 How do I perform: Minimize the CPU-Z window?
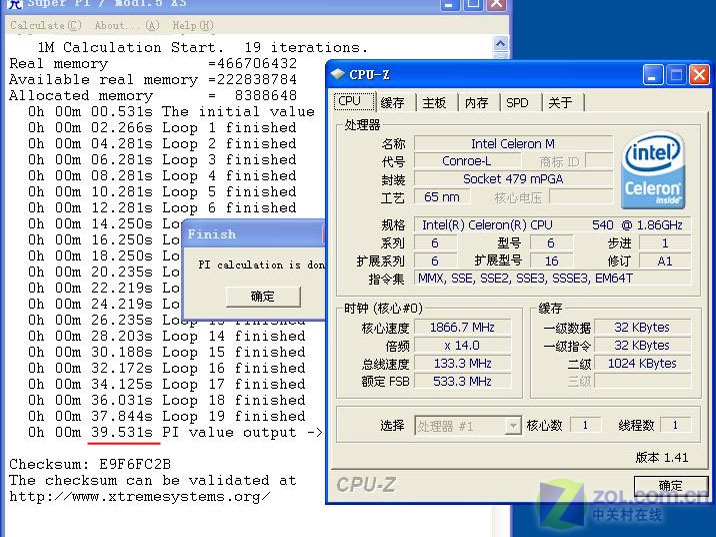(653, 75)
